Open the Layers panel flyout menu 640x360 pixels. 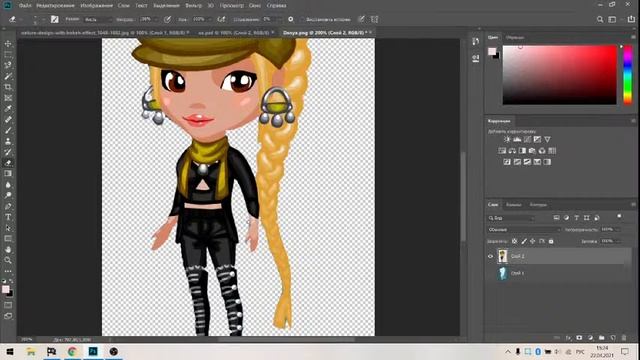633,204
